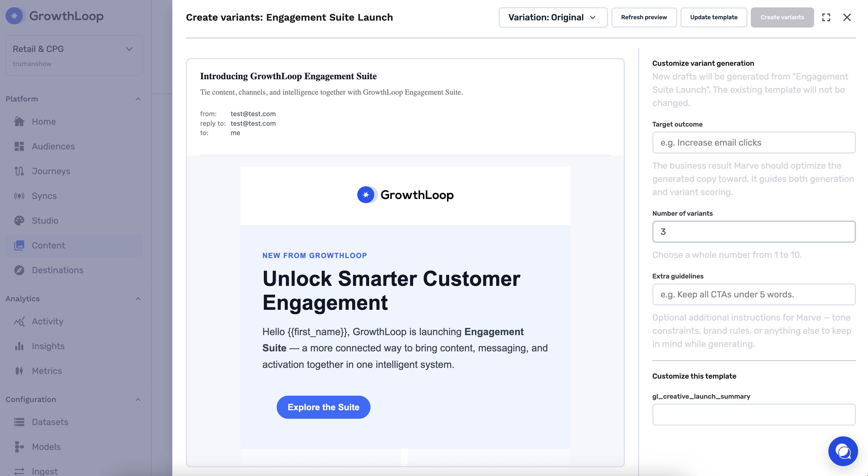868x476 pixels.
Task: Click the Models tree icon
Action: [x=19, y=447]
